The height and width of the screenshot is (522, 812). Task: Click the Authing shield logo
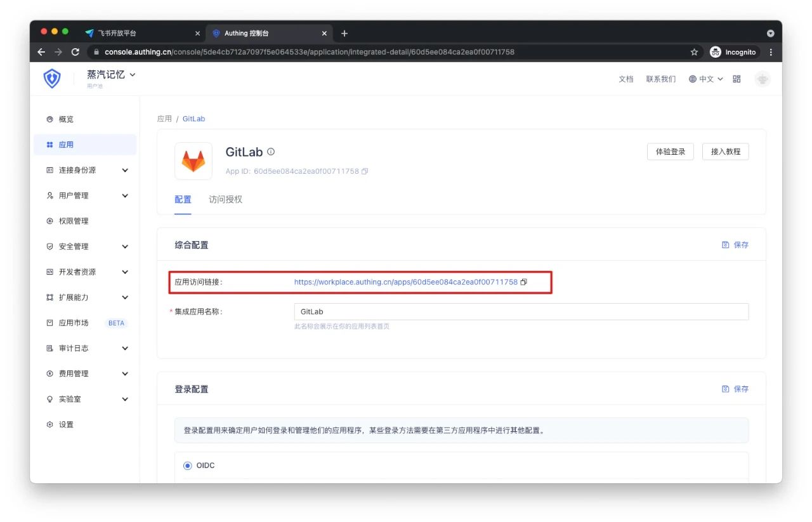coord(52,79)
